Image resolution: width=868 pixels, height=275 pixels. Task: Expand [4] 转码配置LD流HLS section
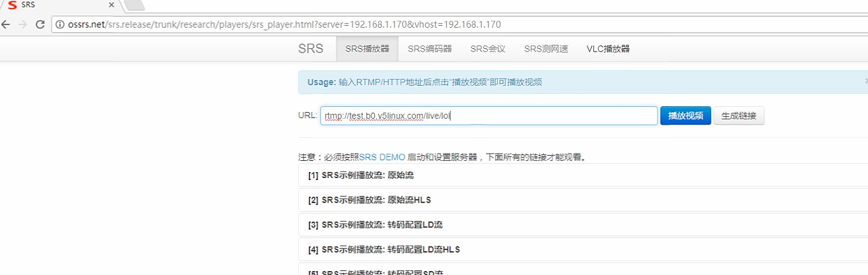384,249
